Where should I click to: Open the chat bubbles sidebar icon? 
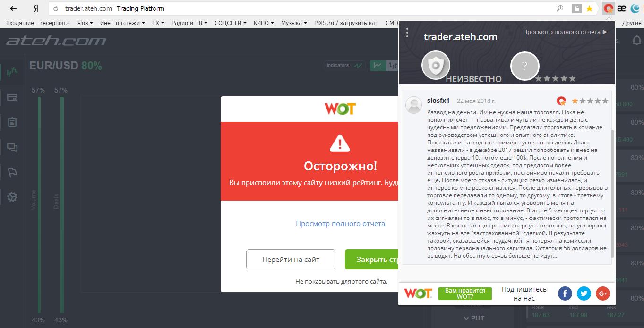click(12, 148)
